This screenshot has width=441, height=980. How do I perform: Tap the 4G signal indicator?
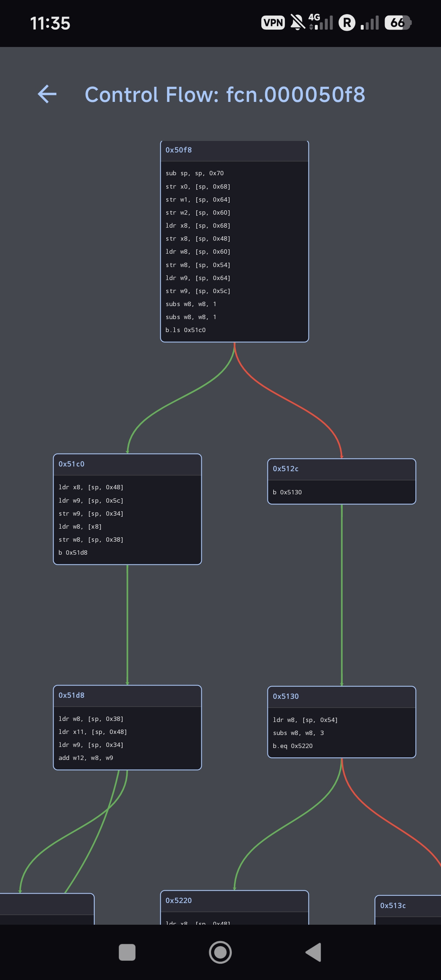coord(321,22)
